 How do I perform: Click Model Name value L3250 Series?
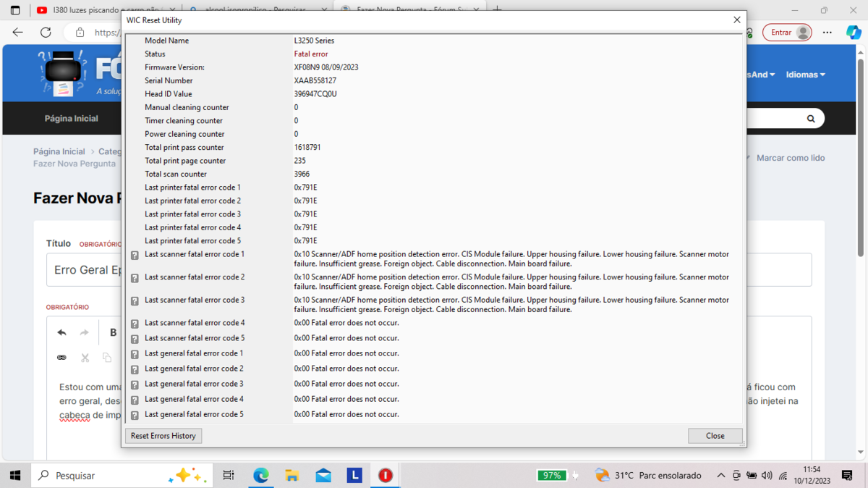coord(314,41)
